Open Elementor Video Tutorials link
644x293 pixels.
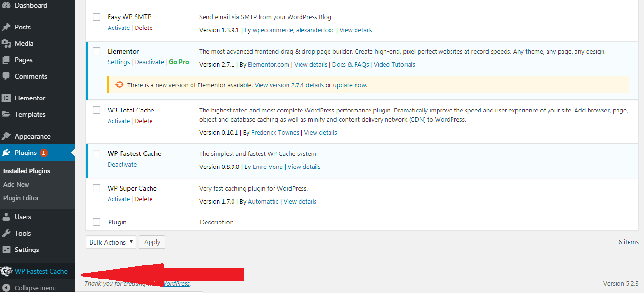[395, 64]
